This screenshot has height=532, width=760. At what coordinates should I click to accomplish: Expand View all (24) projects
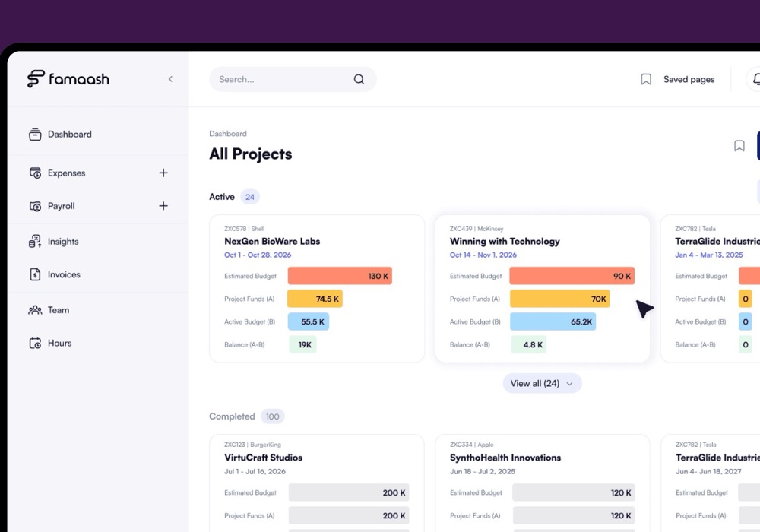coord(542,383)
